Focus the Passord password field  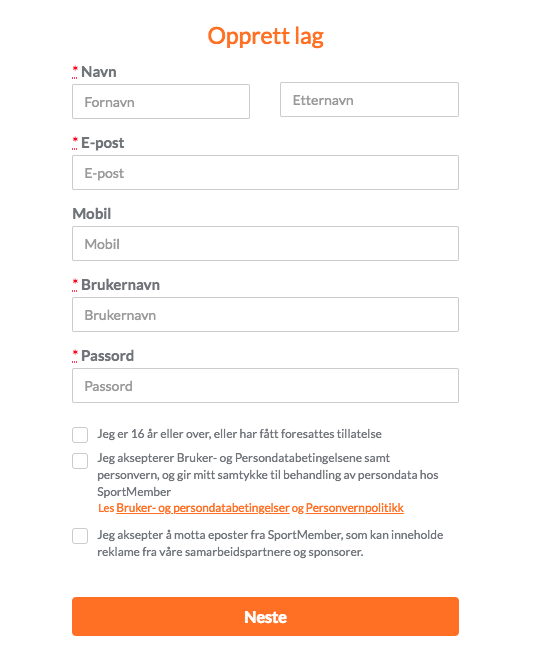click(x=265, y=385)
